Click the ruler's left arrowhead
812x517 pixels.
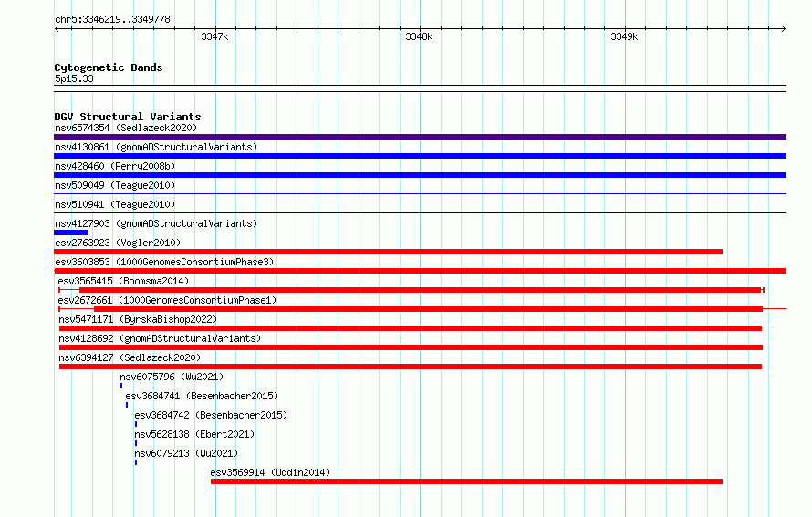click(57, 28)
